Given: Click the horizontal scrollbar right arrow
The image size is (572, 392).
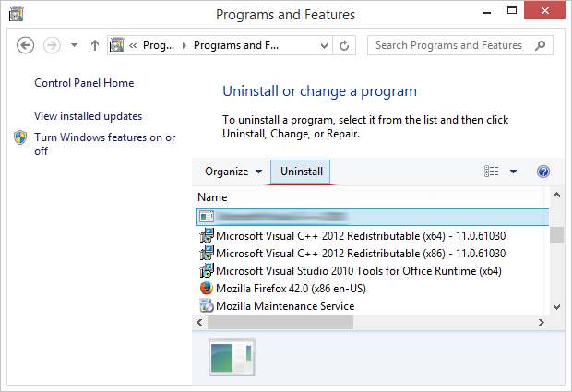Looking at the screenshot, I should click(542, 322).
